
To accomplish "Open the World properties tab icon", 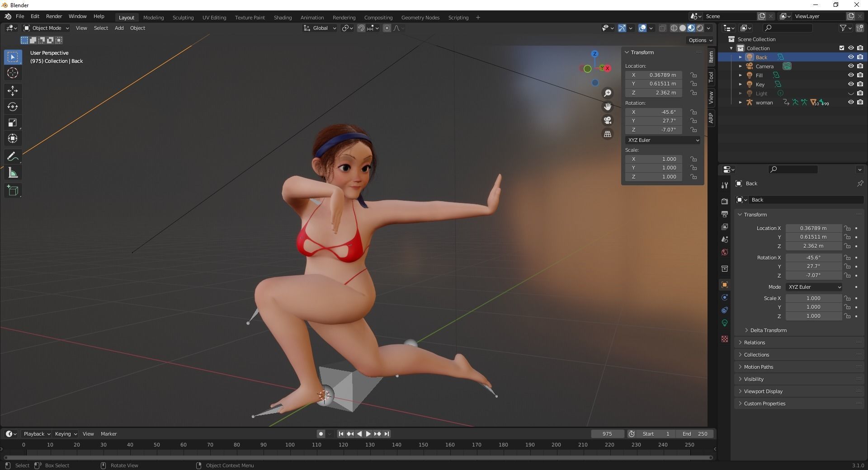I will (725, 252).
